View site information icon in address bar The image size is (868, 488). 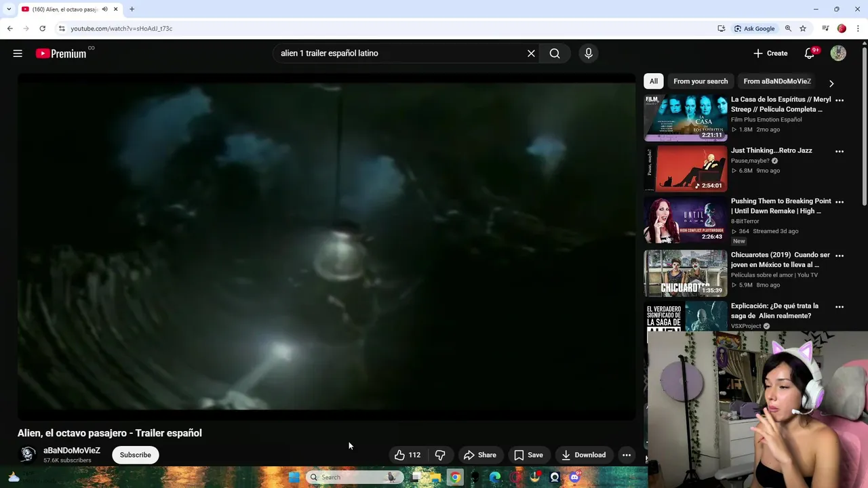[62, 28]
